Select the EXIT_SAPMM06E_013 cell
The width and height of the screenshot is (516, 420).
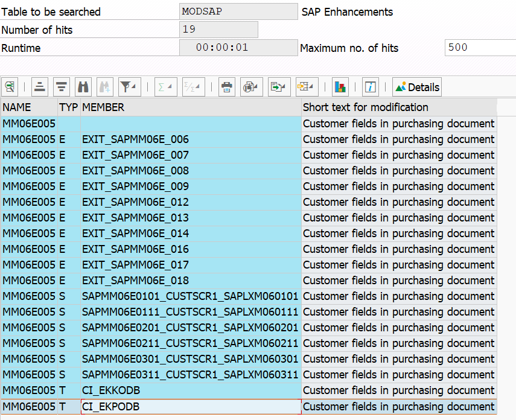click(191, 218)
